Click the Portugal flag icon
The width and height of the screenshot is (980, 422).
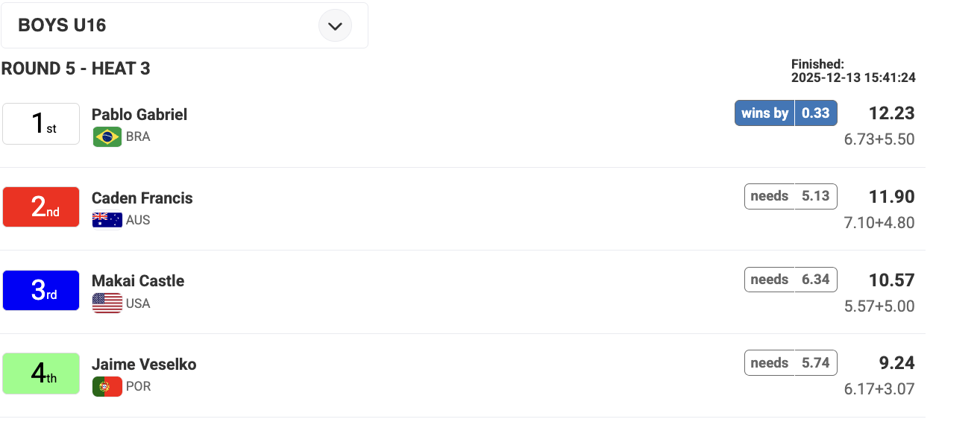[x=107, y=387]
